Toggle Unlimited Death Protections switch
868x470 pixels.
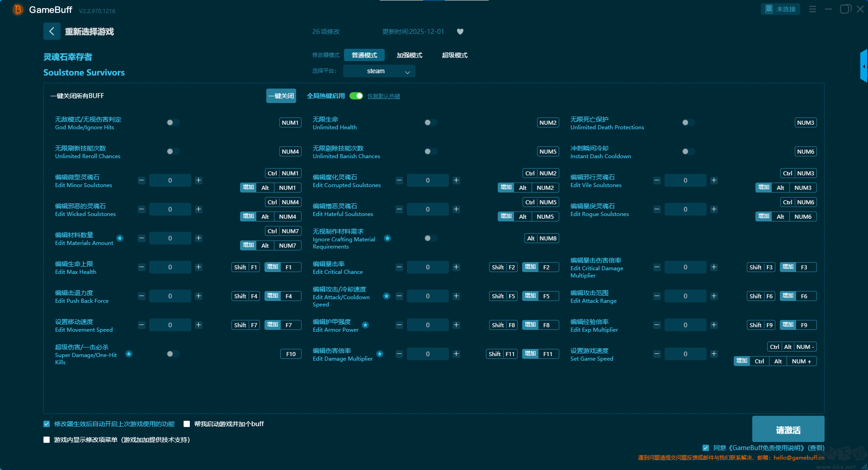pos(689,122)
